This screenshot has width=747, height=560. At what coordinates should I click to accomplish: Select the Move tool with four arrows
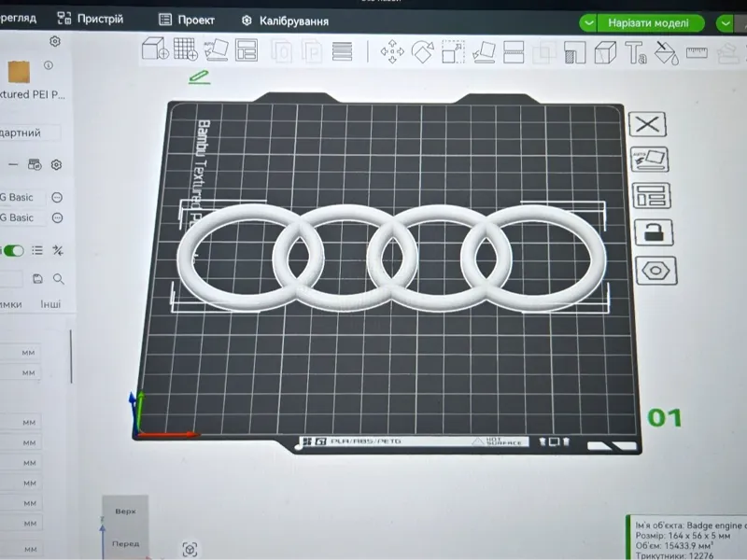(x=392, y=51)
